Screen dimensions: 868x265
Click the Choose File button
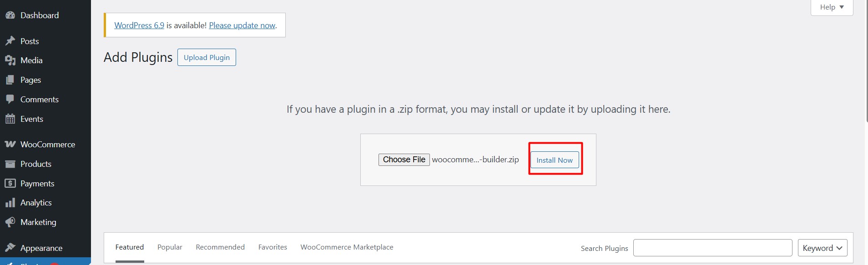(404, 160)
